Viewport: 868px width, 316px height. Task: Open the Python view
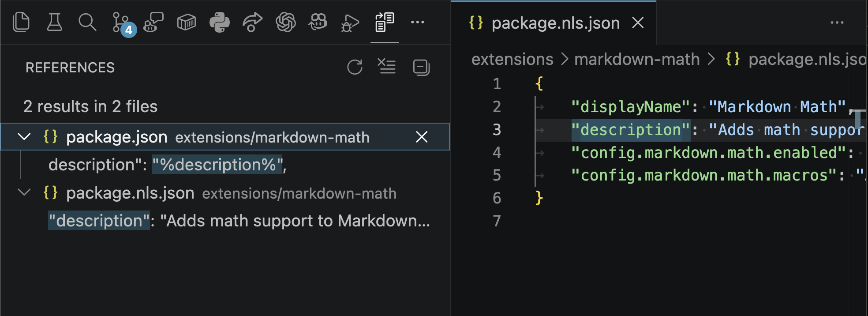[219, 22]
